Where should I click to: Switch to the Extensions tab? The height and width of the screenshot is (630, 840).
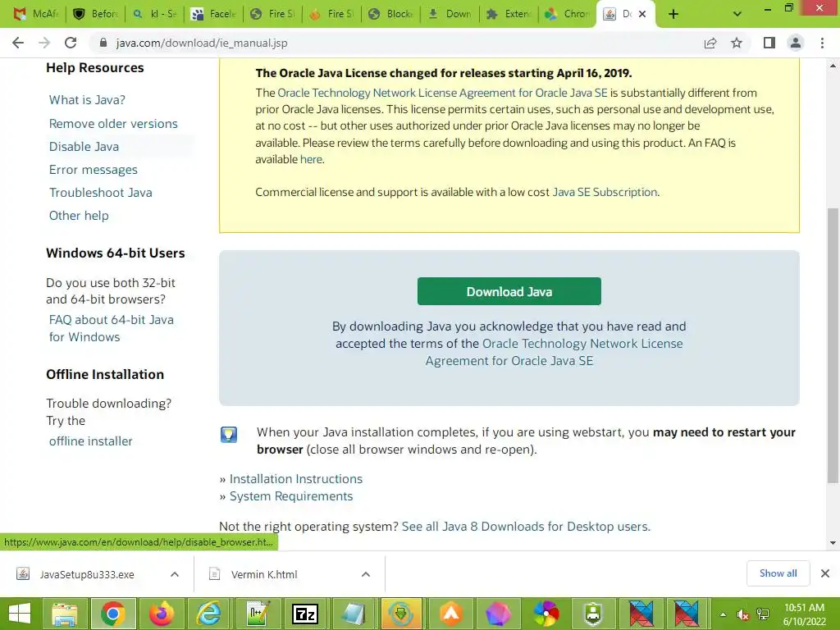[509, 14]
